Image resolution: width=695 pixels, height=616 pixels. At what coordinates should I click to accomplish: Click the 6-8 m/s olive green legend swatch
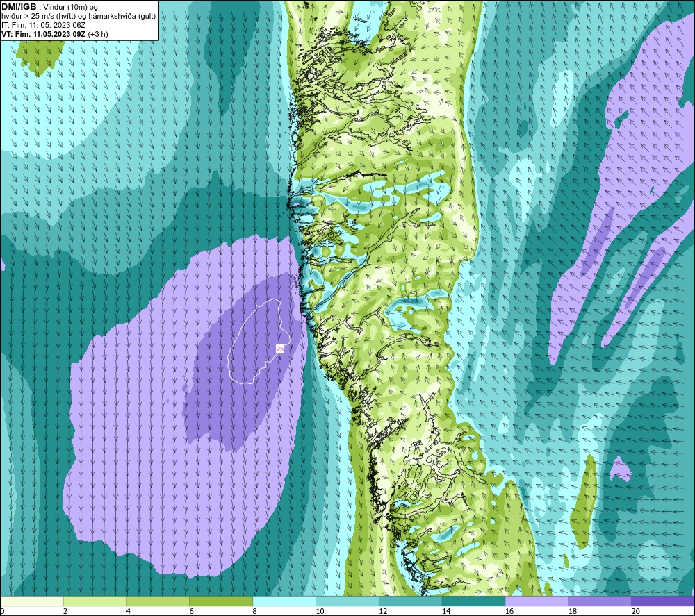click(x=221, y=601)
